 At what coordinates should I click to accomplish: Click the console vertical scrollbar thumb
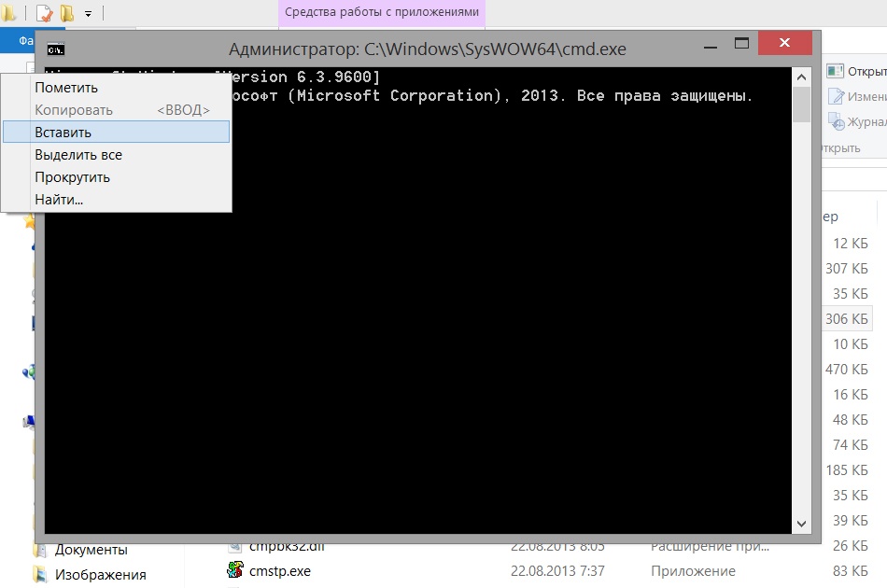[x=801, y=104]
